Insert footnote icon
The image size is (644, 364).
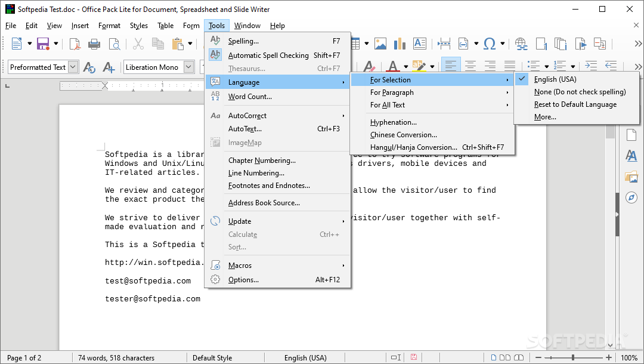point(541,44)
